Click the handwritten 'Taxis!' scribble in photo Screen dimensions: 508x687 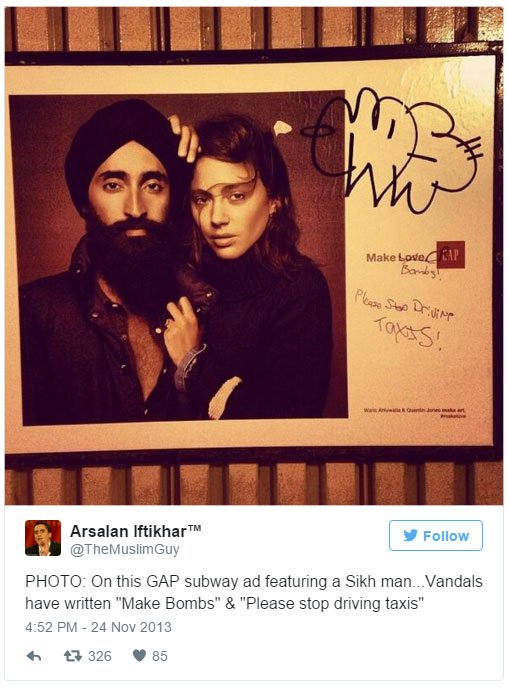point(408,333)
